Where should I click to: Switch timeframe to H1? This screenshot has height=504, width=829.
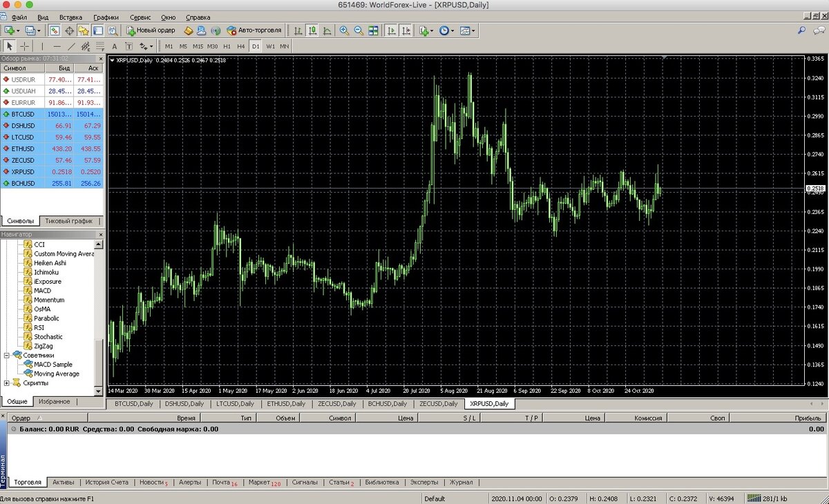[227, 46]
